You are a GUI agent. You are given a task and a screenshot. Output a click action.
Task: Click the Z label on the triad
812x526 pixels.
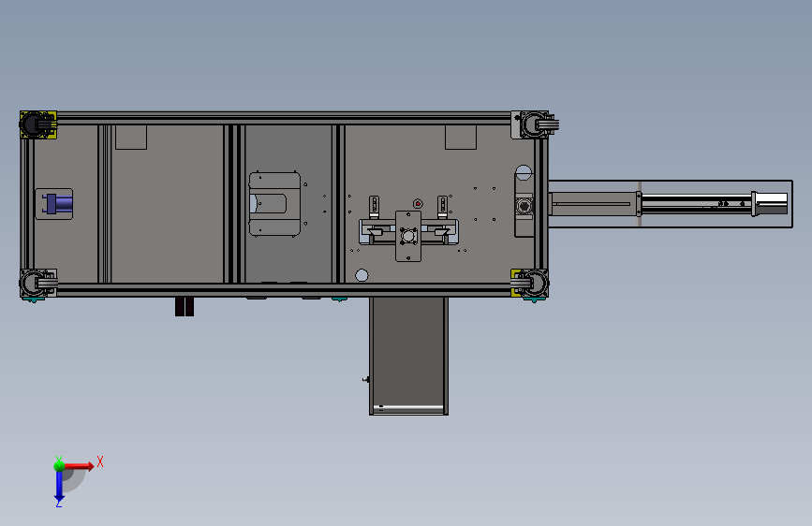coord(59,504)
